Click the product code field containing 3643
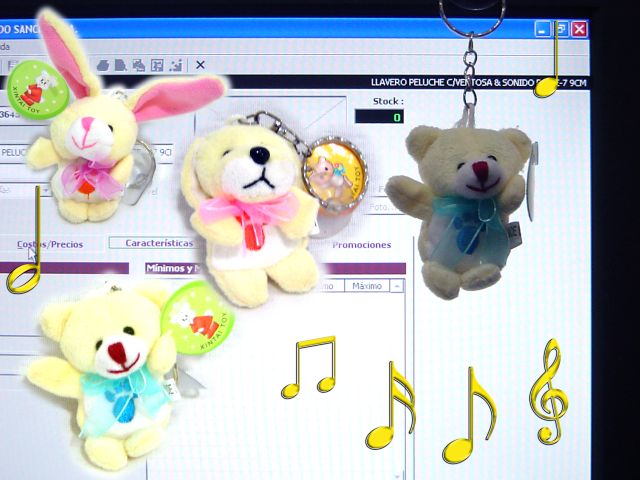The width and height of the screenshot is (640, 480). click(10, 115)
